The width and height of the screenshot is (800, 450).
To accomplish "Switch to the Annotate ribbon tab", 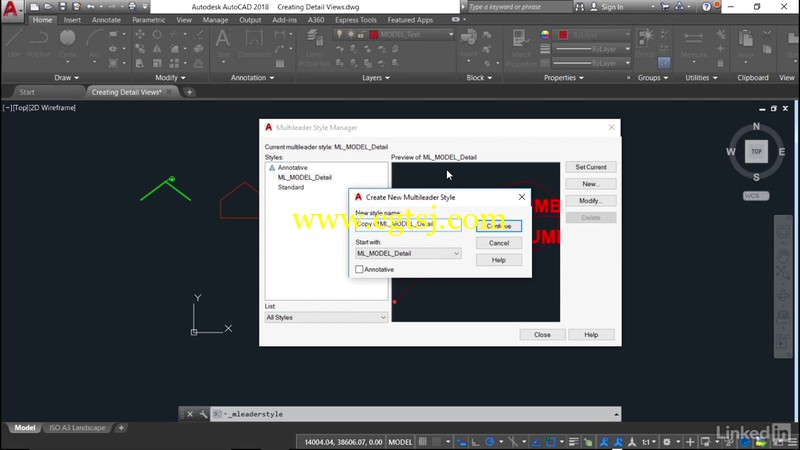I will (106, 20).
